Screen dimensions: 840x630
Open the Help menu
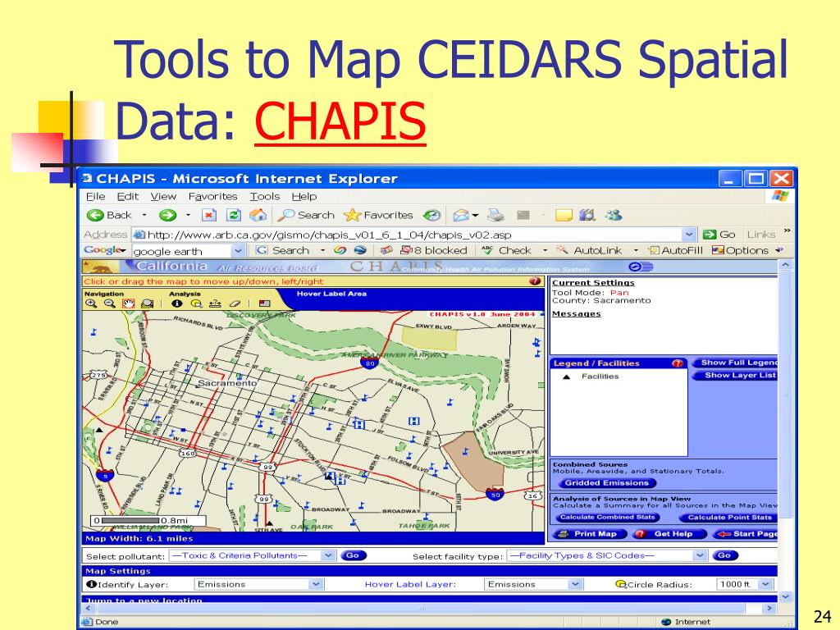[x=304, y=197]
